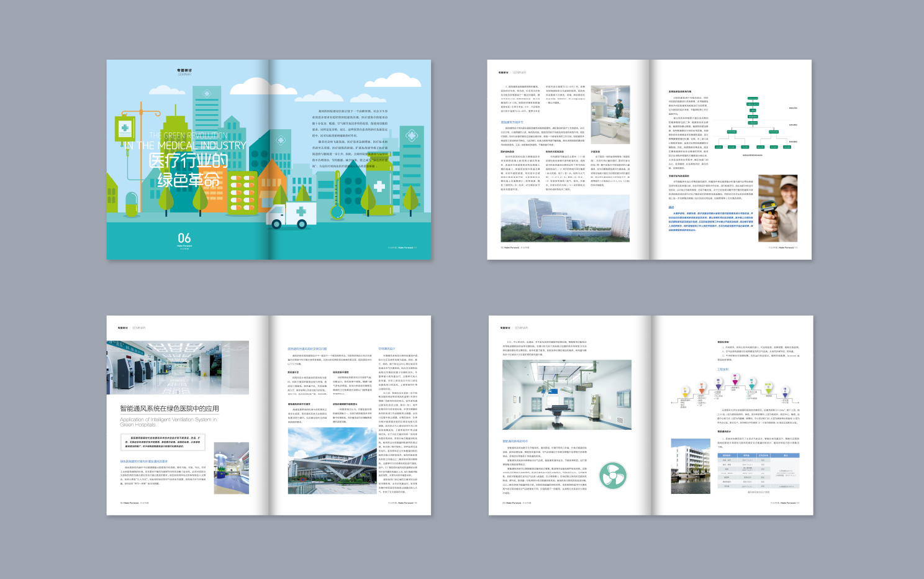Image resolution: width=924 pixels, height=579 pixels.
Task: Click 'SEMINAR' header on the ventilation article spread
Action: (138, 327)
